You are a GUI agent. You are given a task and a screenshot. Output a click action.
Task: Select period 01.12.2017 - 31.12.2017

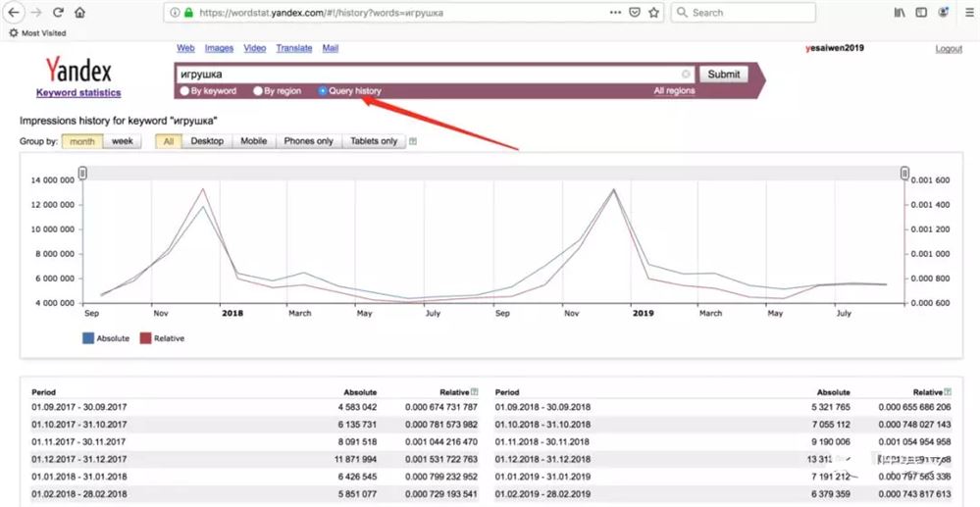coord(79,459)
